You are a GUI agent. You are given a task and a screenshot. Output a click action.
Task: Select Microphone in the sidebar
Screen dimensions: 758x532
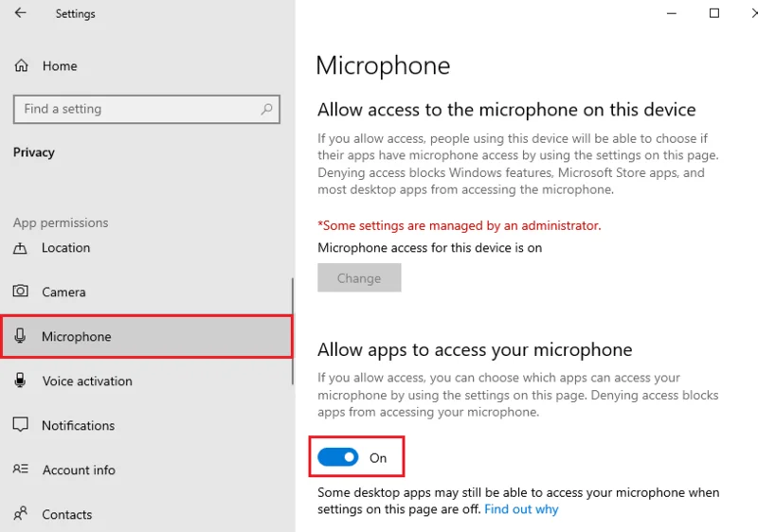[146, 336]
